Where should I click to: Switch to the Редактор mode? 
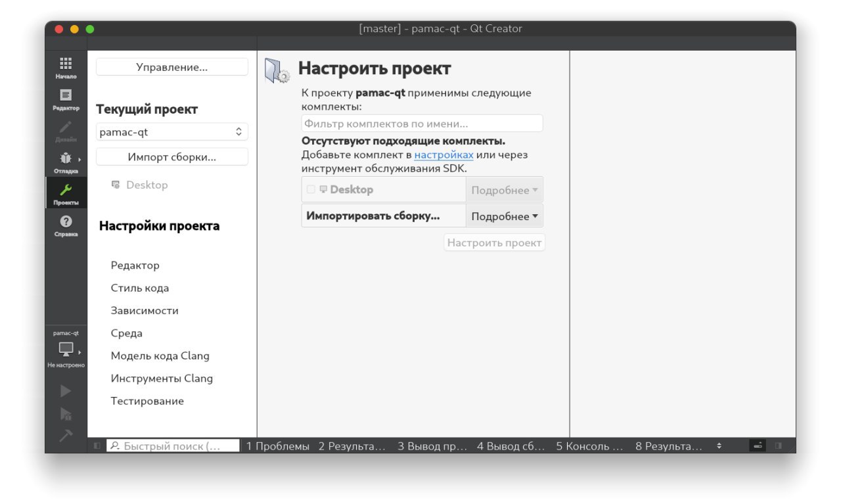(x=66, y=99)
